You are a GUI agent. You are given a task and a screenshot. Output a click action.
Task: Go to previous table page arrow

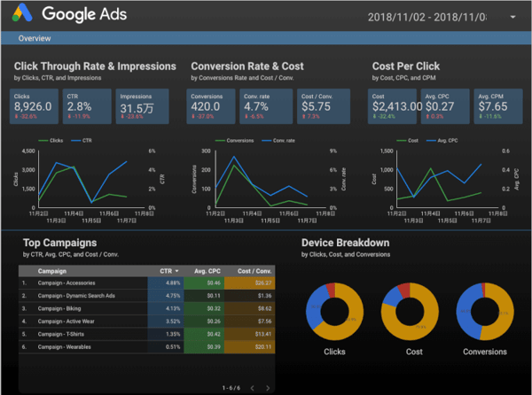click(252, 388)
